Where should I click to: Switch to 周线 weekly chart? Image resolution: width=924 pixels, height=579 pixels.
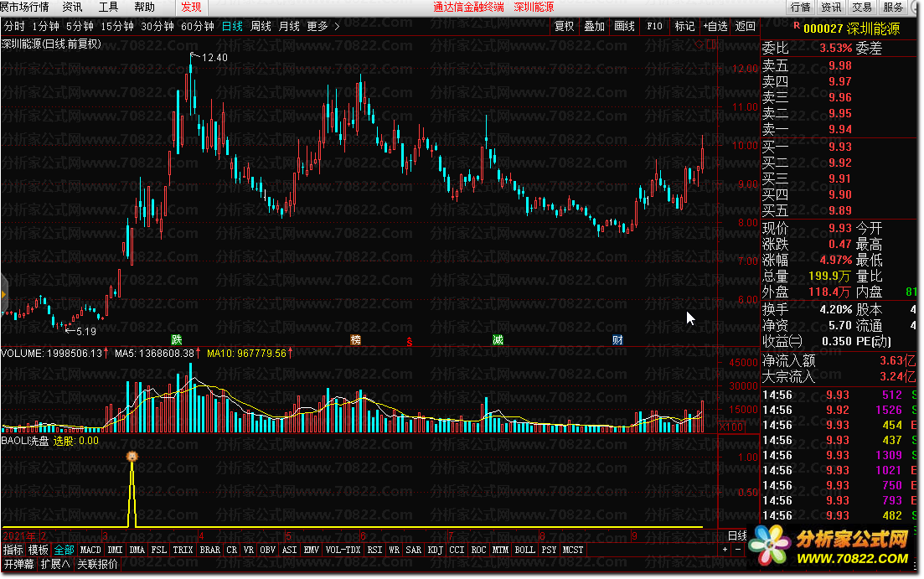tap(261, 27)
